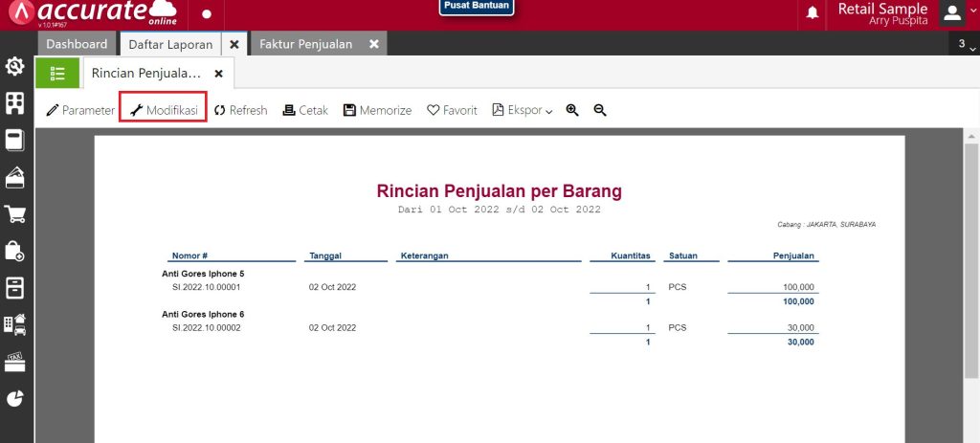Click the Tanggal column header
The width and height of the screenshot is (980, 443).
(325, 255)
